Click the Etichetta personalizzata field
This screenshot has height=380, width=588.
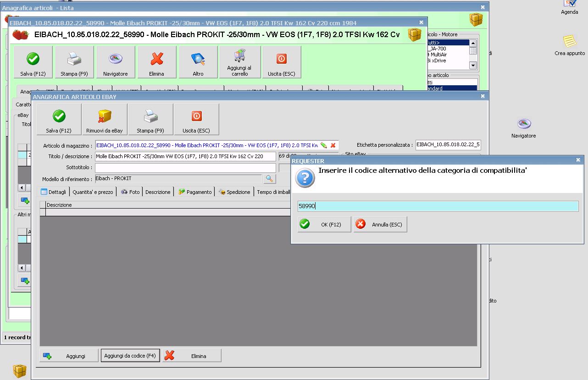tap(448, 145)
